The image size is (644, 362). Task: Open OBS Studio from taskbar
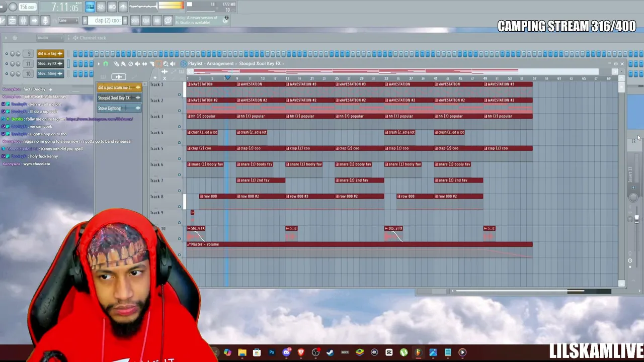pyautogui.click(x=315, y=352)
